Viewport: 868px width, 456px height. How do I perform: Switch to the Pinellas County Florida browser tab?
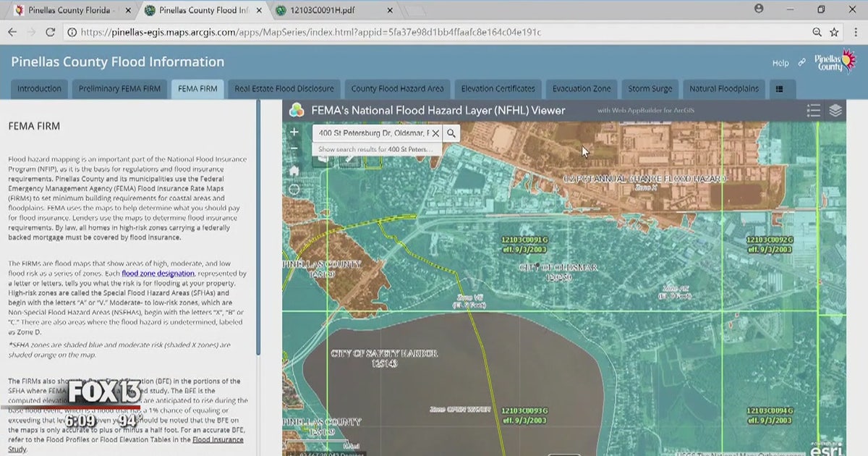point(69,10)
